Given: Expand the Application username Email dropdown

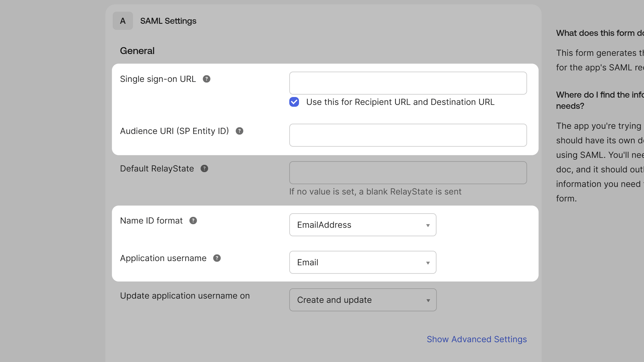Looking at the screenshot, I should (363, 262).
